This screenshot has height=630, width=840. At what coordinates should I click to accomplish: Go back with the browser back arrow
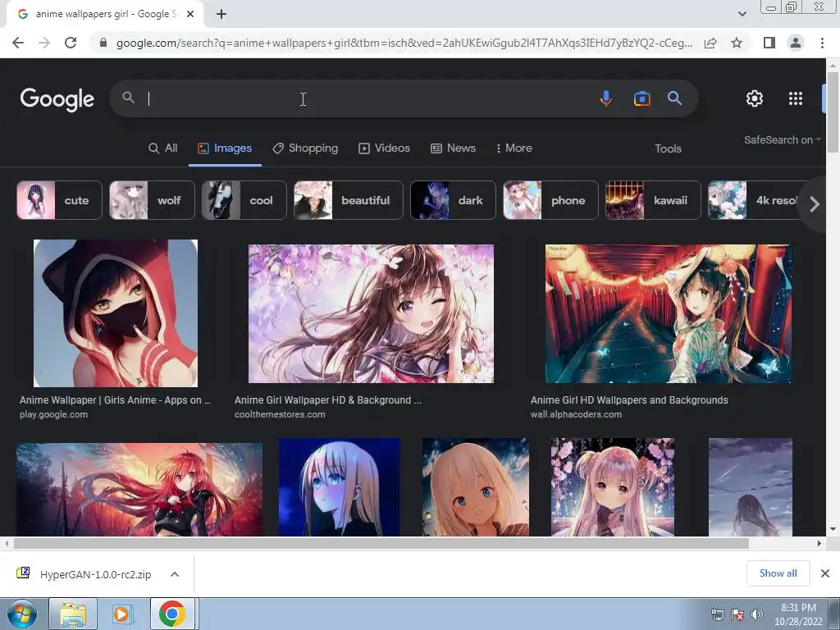(x=18, y=43)
